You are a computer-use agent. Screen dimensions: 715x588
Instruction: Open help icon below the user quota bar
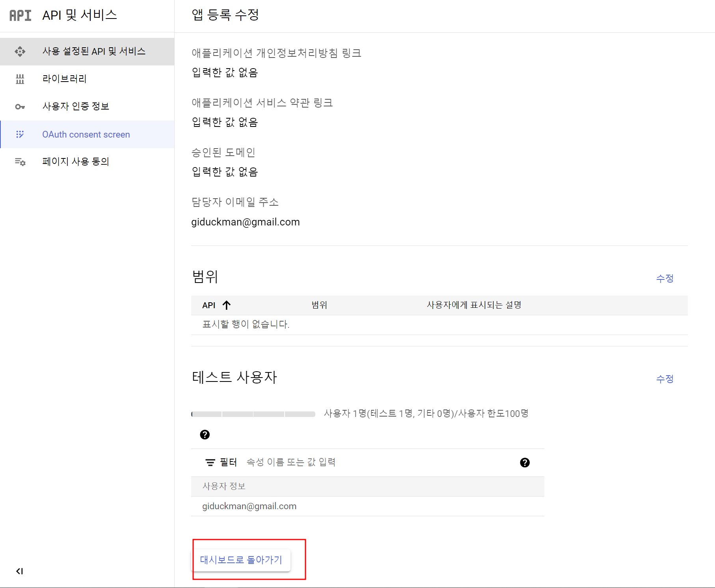205,435
